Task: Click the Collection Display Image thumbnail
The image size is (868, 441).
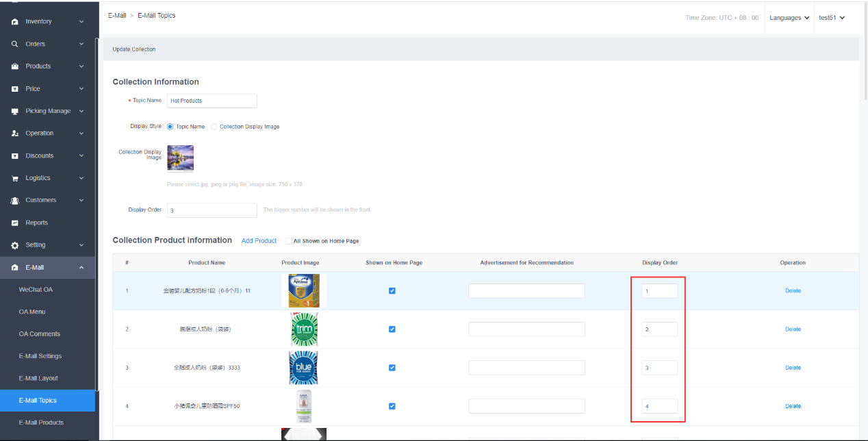Action: pyautogui.click(x=180, y=157)
